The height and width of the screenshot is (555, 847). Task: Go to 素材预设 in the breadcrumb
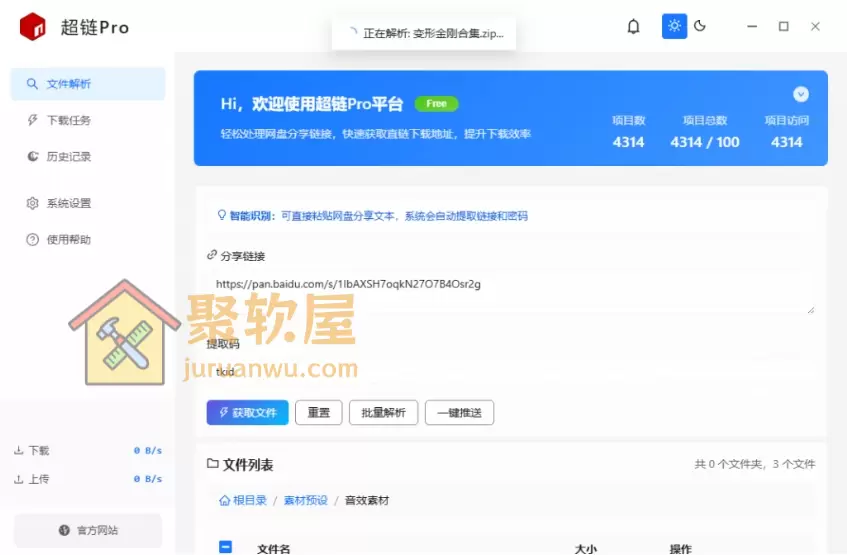(306, 500)
